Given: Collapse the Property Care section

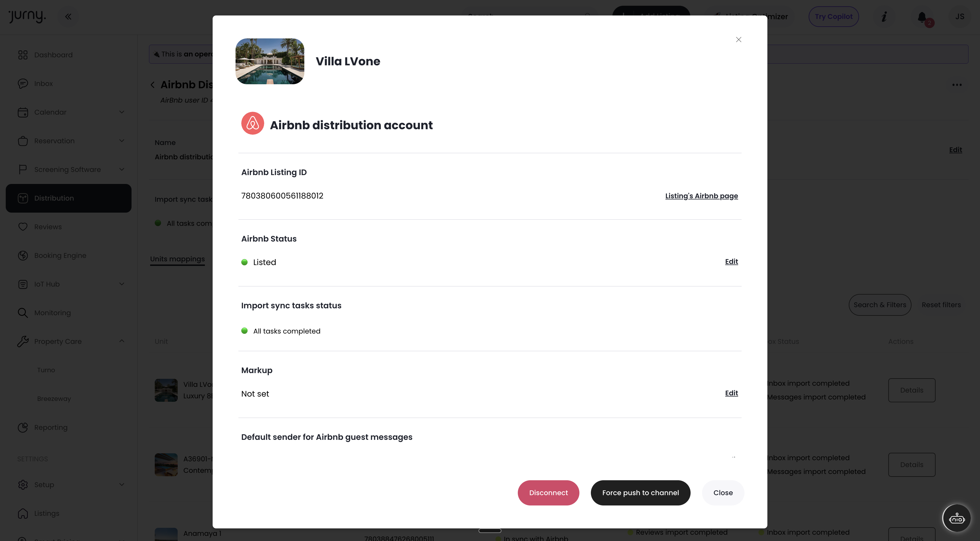Looking at the screenshot, I should pos(121,341).
